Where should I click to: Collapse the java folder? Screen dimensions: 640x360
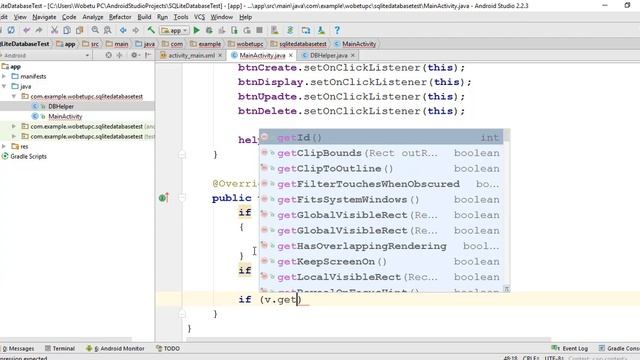click(x=4, y=86)
